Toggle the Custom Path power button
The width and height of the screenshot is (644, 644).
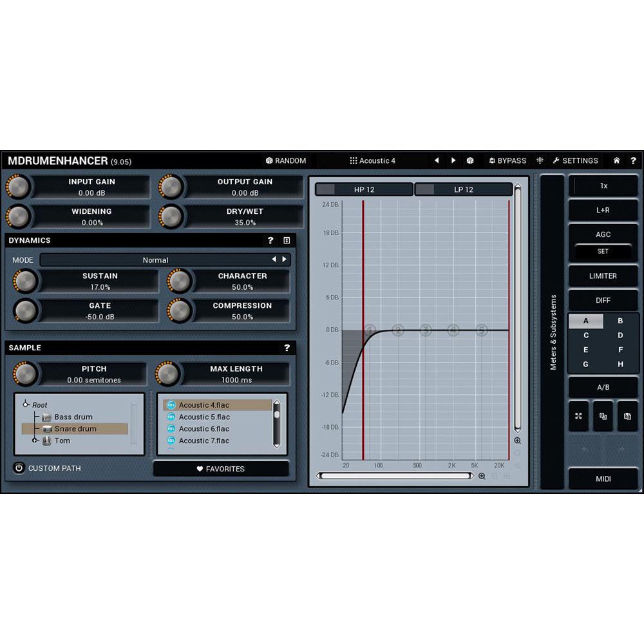click(x=19, y=468)
